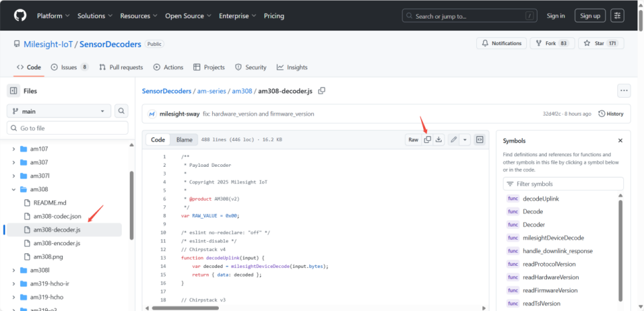The width and height of the screenshot is (644, 311).
Task: Star the SensorDecoders repository
Action: [601, 43]
